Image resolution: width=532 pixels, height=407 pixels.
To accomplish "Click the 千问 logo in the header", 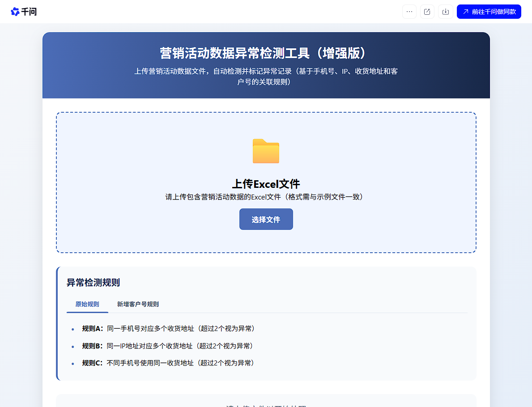I will tap(24, 12).
